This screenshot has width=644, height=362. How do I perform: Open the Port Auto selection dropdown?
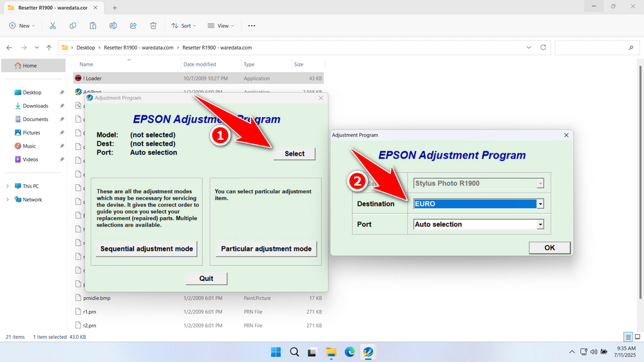tap(478, 224)
